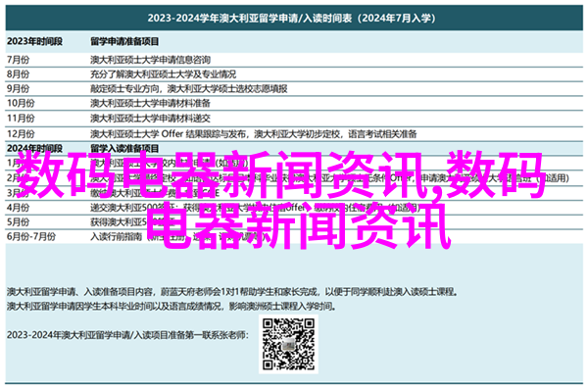588x389 pixels.
Task: Click the QR code image
Action: 288,344
